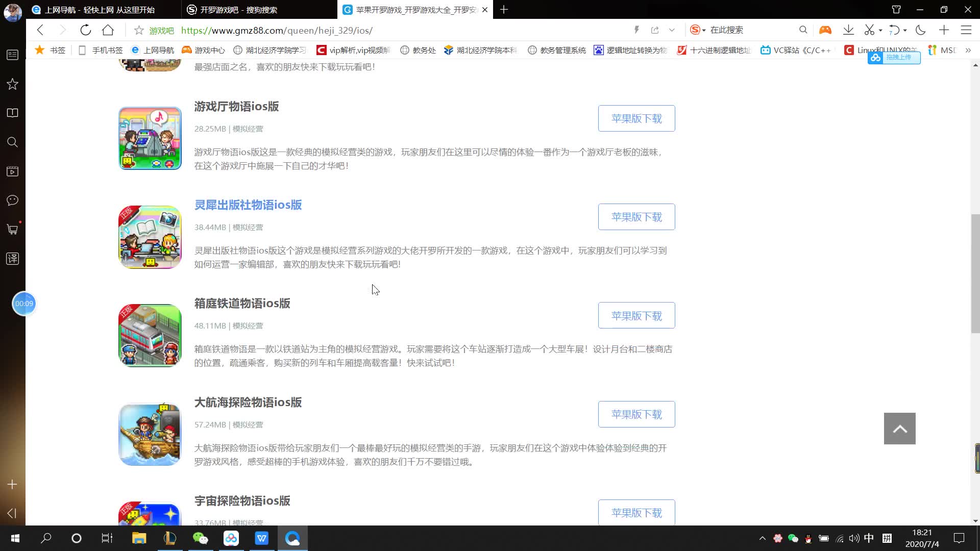The height and width of the screenshot is (551, 980).
Task: Open the search engine selector dropdown
Action: (x=698, y=30)
